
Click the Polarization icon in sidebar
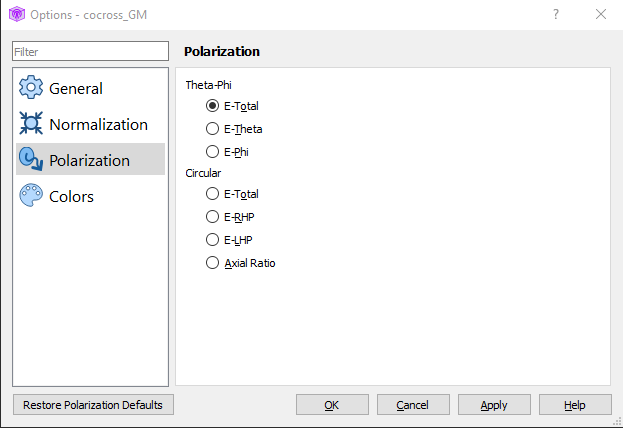click(x=31, y=159)
